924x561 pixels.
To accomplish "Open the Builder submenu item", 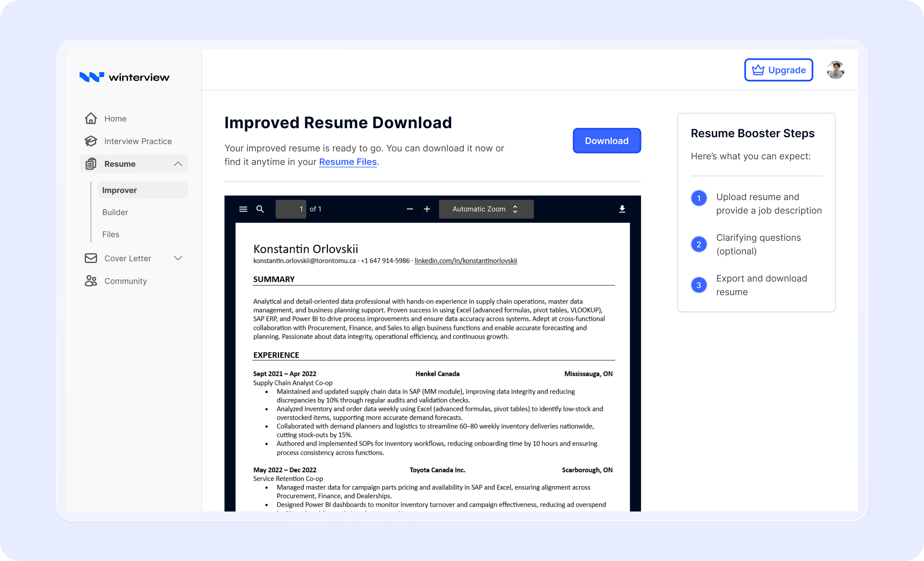I will click(115, 212).
